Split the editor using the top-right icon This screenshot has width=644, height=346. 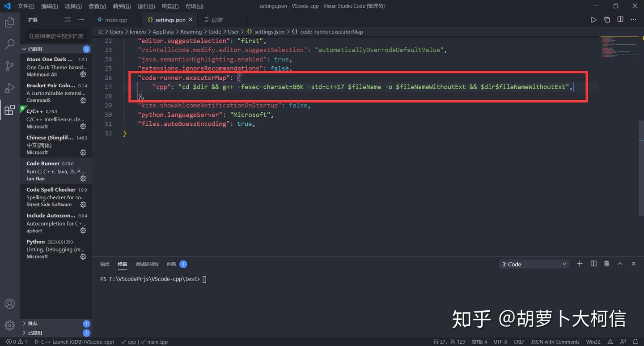click(x=620, y=19)
